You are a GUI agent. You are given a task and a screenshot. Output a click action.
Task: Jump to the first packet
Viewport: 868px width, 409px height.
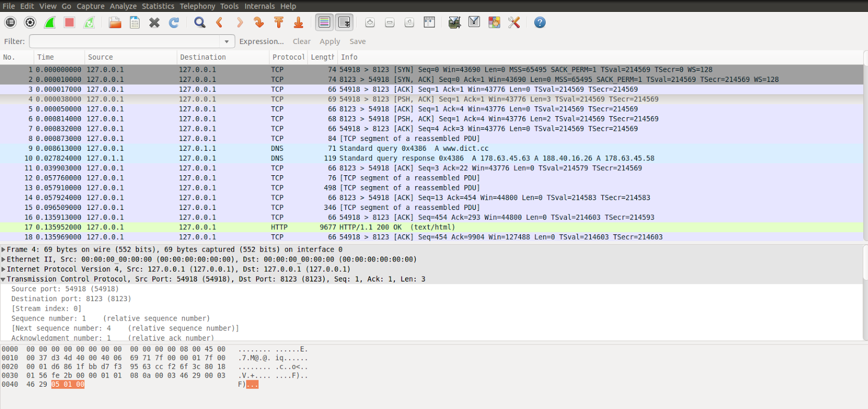pos(279,22)
